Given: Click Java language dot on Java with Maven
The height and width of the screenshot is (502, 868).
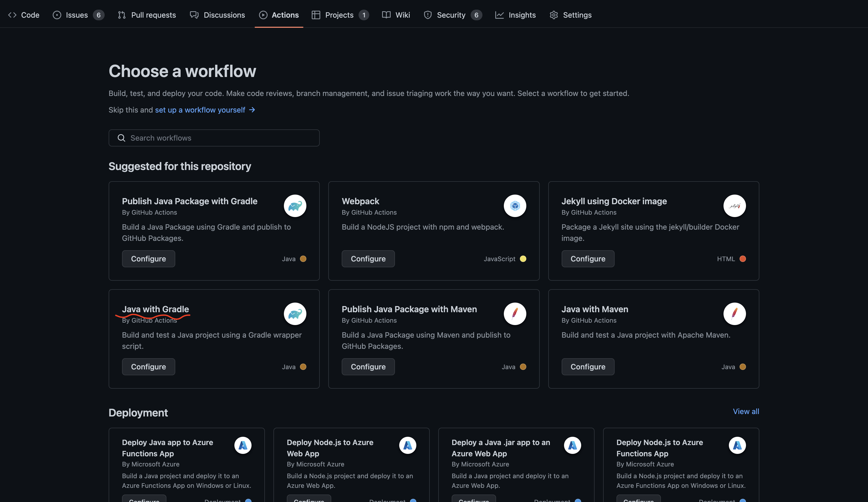Looking at the screenshot, I should (x=743, y=367).
